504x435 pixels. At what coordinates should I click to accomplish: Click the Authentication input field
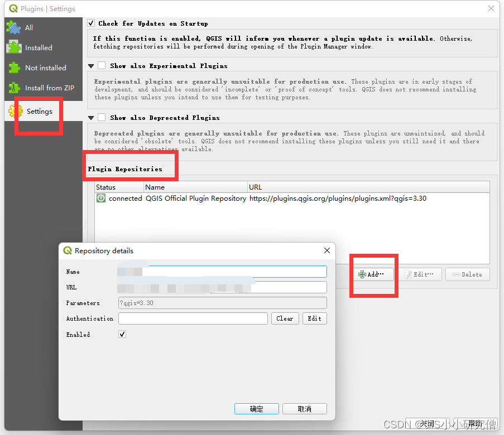tap(193, 318)
